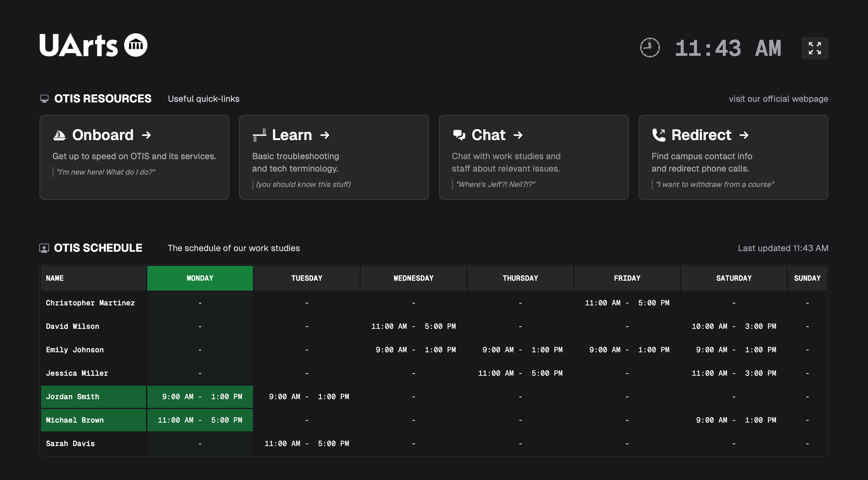The image size is (868, 480).
Task: Open the visit our official webpage link
Action: point(778,99)
